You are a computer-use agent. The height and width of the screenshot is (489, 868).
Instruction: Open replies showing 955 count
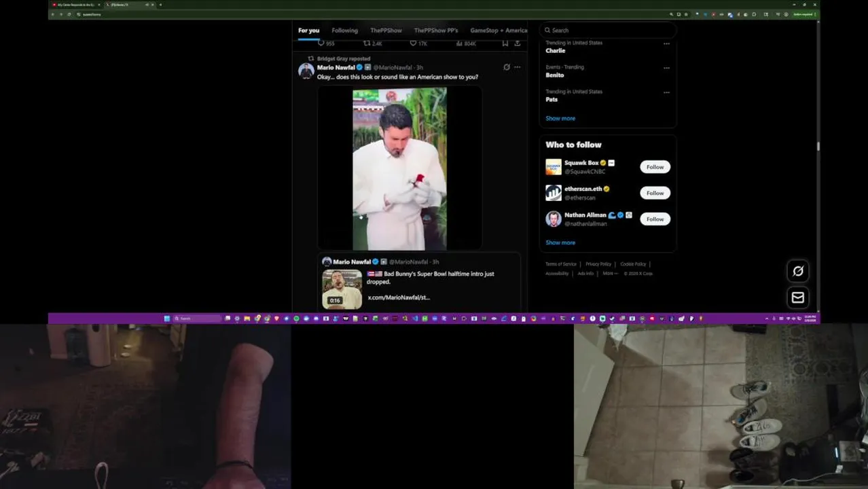(x=326, y=43)
